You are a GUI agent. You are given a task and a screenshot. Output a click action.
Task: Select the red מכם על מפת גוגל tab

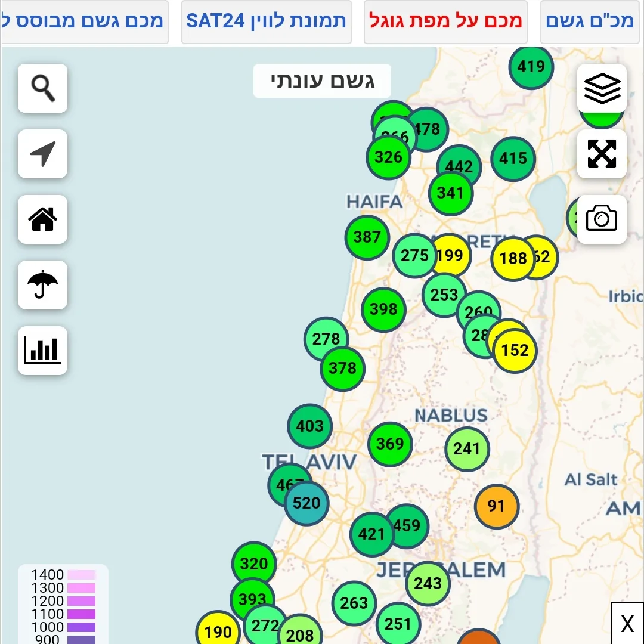point(445,21)
